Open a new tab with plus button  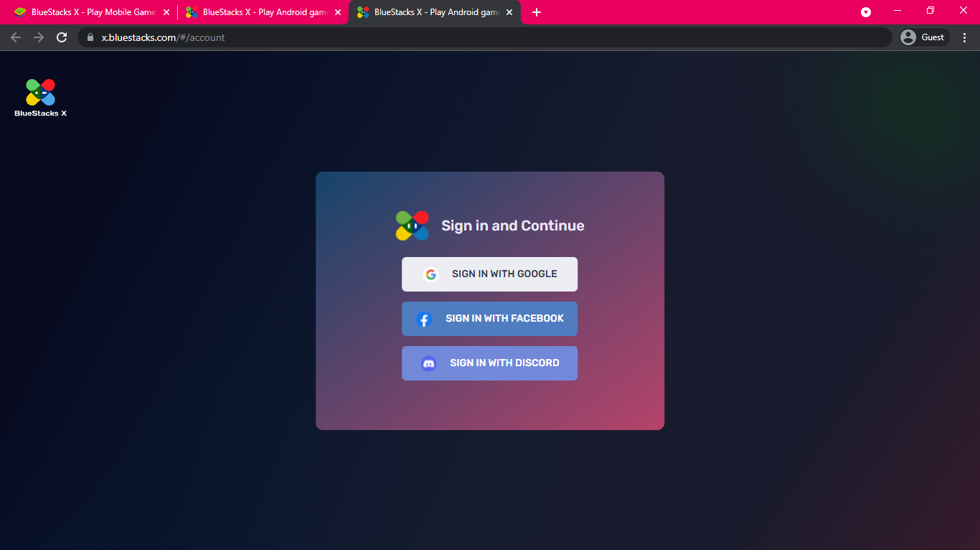click(537, 12)
